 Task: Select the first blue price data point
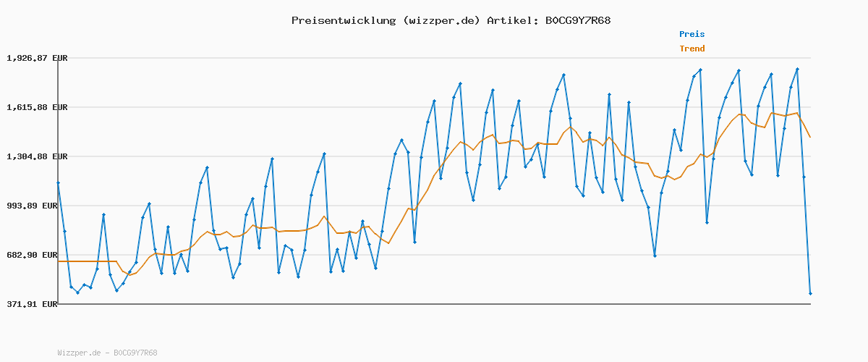tap(58, 183)
